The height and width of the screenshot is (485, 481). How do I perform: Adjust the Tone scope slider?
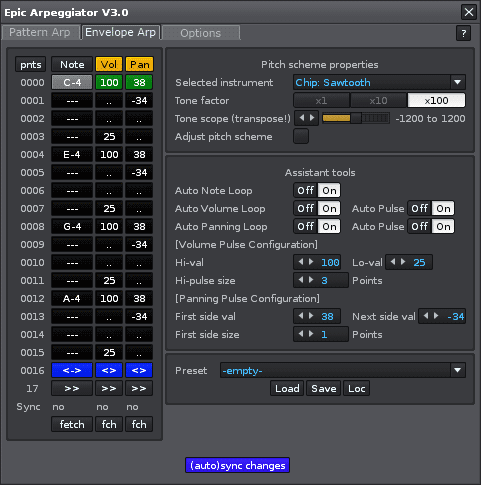356,118
